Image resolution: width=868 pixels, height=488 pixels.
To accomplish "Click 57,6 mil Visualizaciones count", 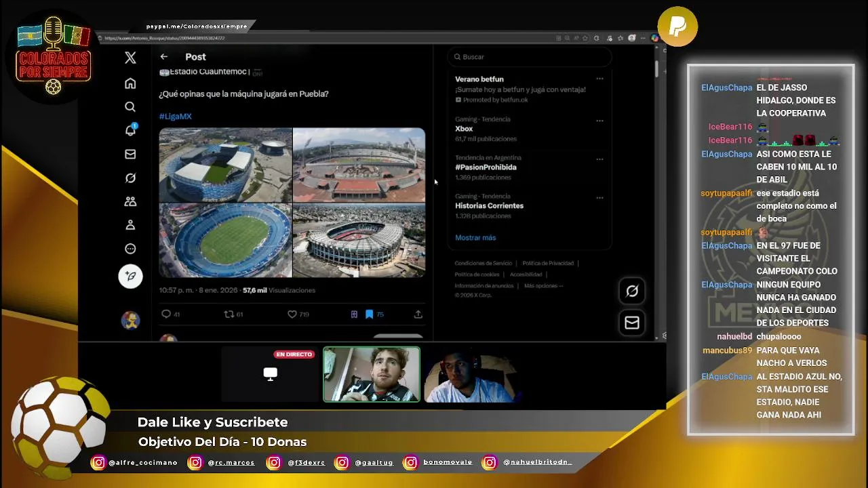I will tap(279, 290).
